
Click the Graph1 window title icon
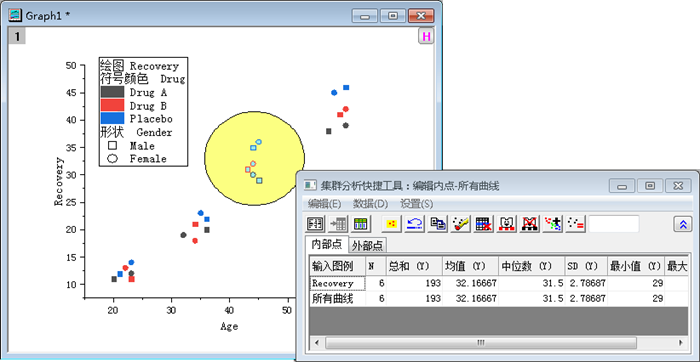(x=16, y=15)
